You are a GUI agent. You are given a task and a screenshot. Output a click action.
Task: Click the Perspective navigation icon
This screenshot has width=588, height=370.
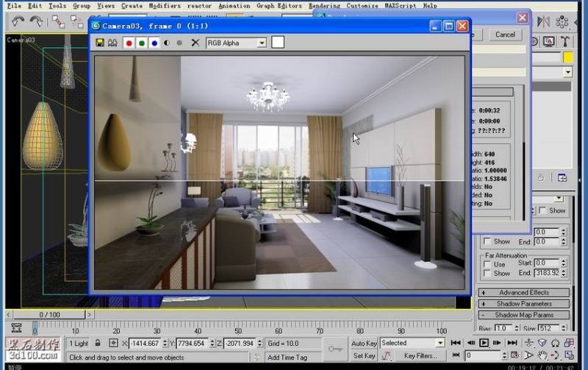tap(542, 343)
